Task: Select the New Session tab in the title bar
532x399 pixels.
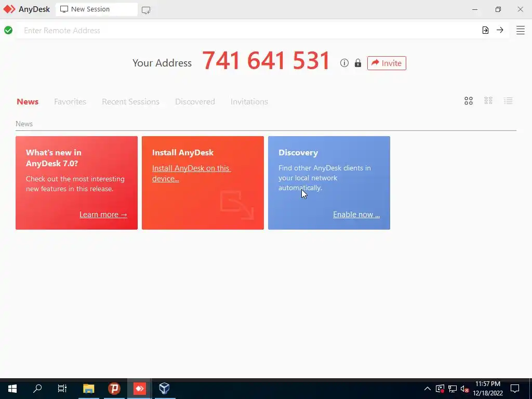Action: [97, 9]
